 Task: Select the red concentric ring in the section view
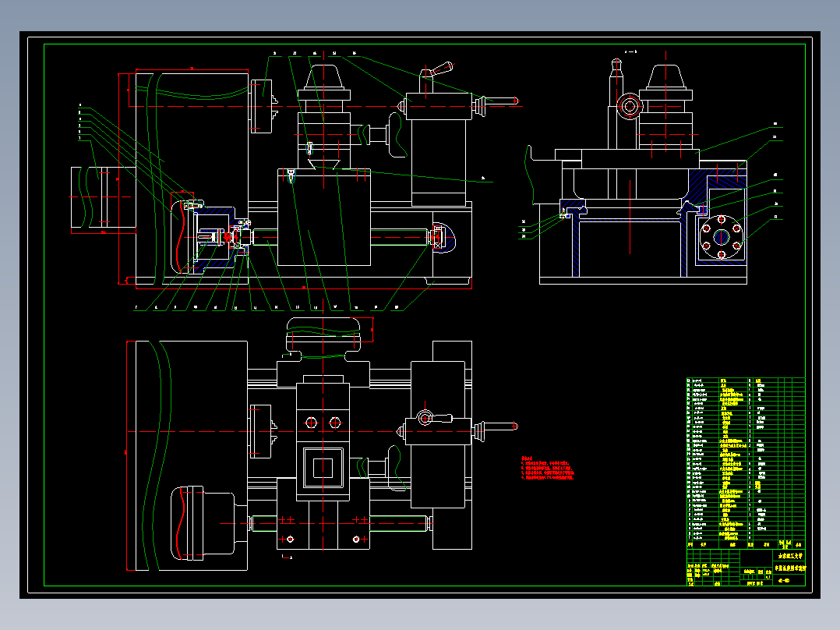[x=630, y=106]
